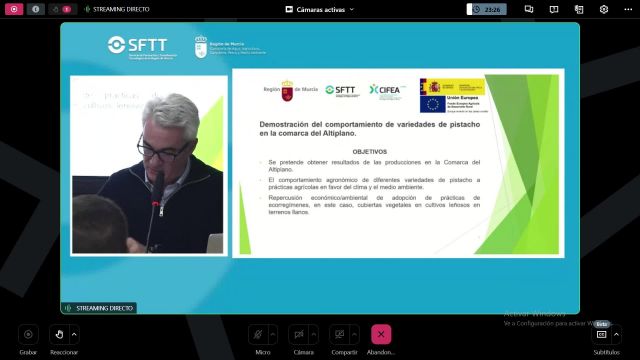This screenshot has width=640, height=360.
Task: Expand subtitles options chevron
Action: click(616, 335)
